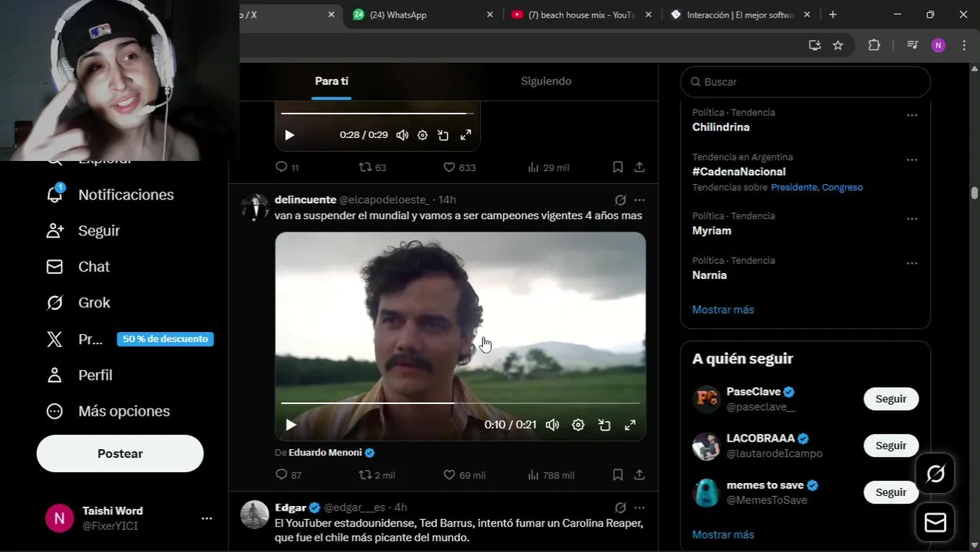This screenshot has height=552, width=980.
Task: Open Notificaciones from the sidebar
Action: click(110, 195)
